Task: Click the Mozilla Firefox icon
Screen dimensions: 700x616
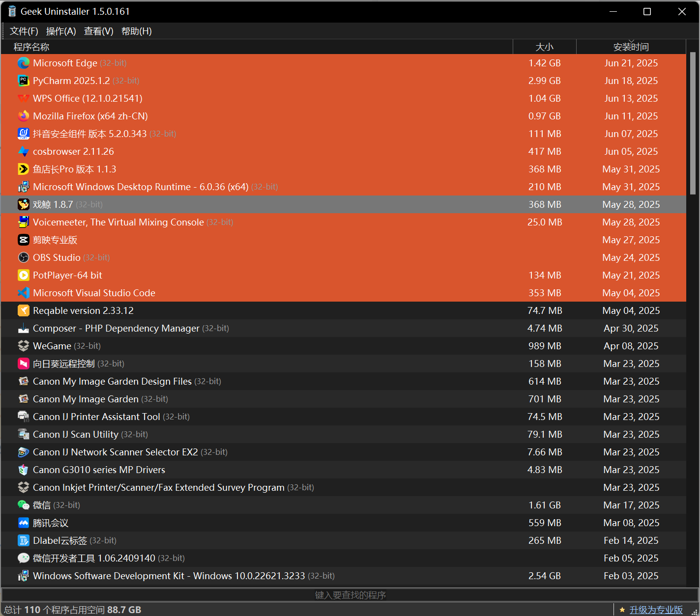Action: point(24,116)
